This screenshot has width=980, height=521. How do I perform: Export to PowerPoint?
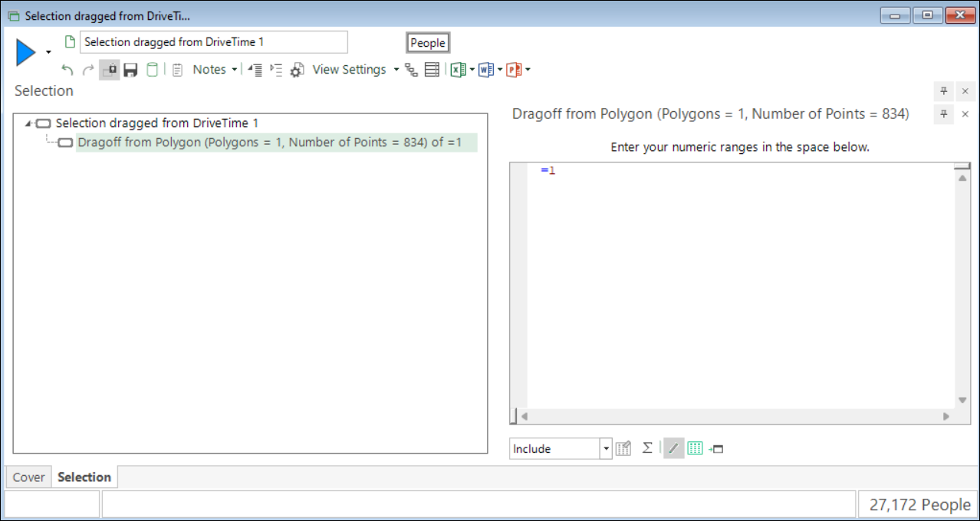(x=514, y=70)
